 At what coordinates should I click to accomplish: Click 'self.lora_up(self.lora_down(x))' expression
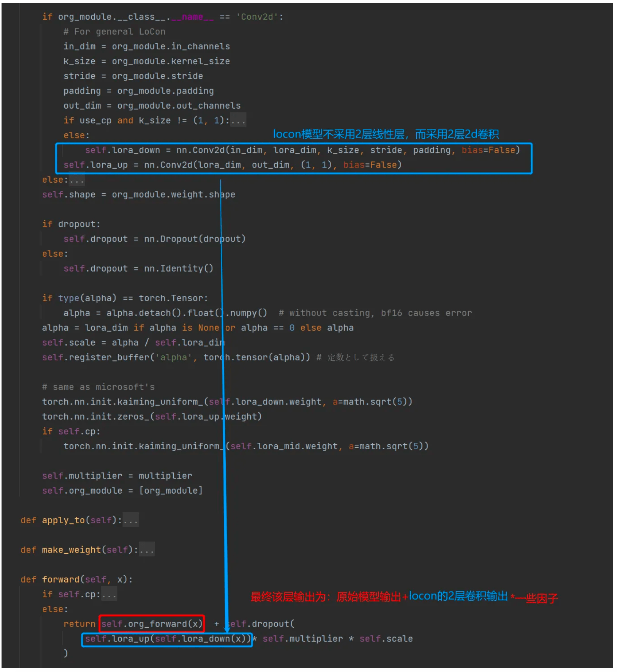click(168, 639)
